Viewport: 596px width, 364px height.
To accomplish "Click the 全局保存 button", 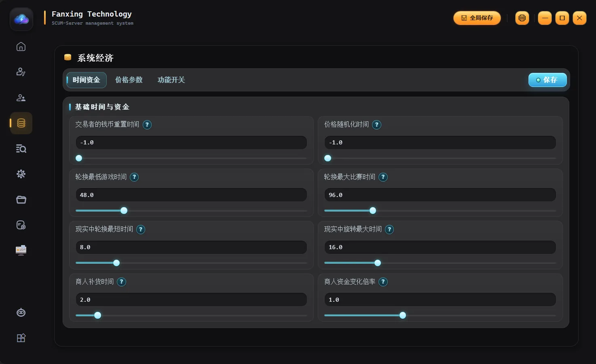I will click(477, 18).
